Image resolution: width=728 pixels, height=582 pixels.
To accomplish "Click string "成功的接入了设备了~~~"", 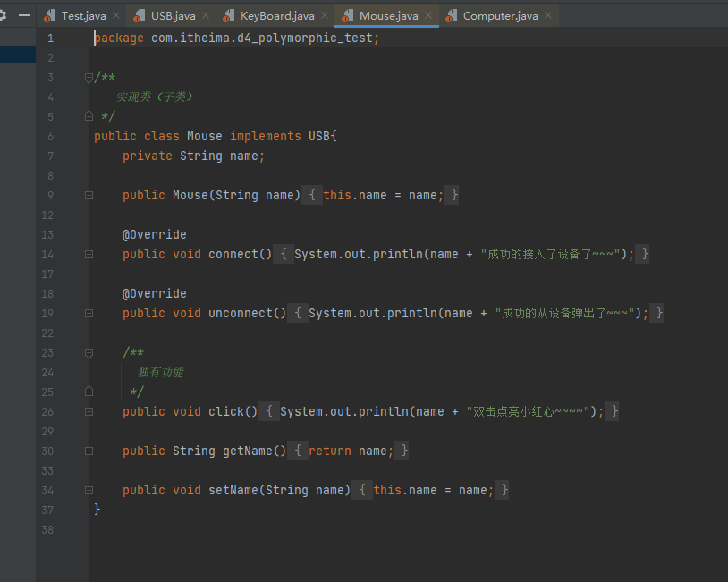I will click(x=550, y=254).
